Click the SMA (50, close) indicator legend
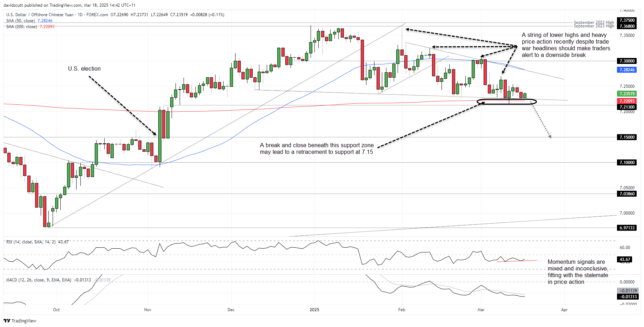644x327 pixels. coord(29,21)
